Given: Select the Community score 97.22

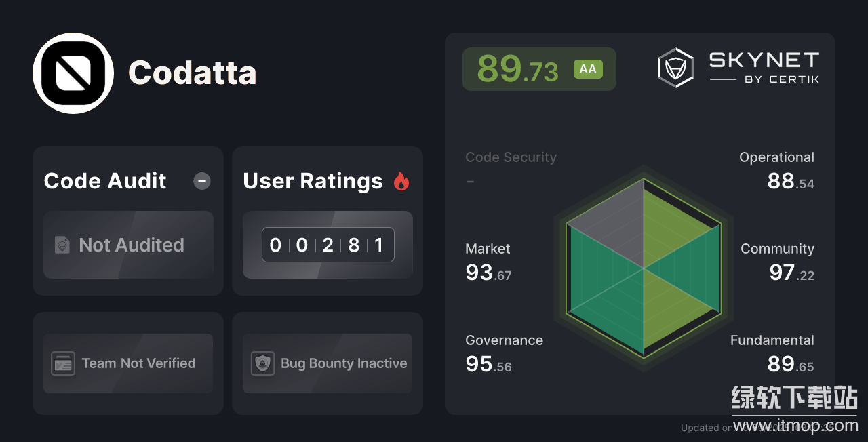Looking at the screenshot, I should click(x=791, y=273).
